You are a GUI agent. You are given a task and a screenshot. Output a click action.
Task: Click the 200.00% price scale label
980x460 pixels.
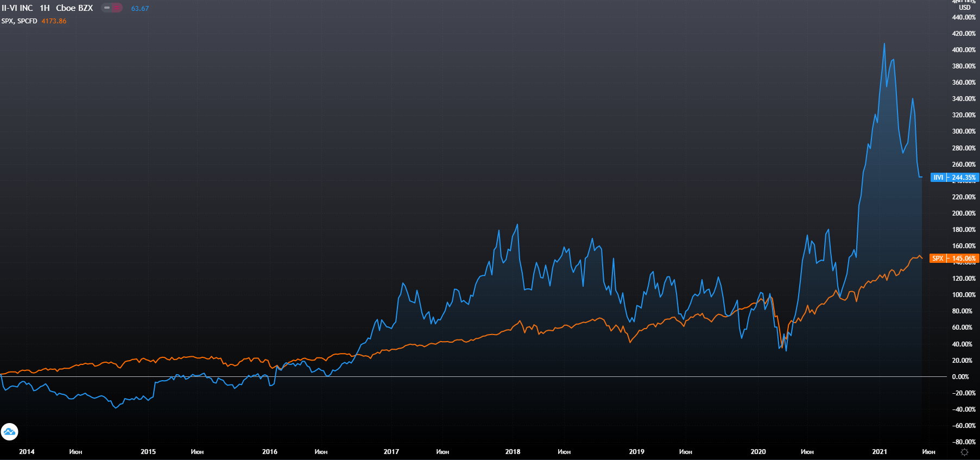pyautogui.click(x=964, y=213)
